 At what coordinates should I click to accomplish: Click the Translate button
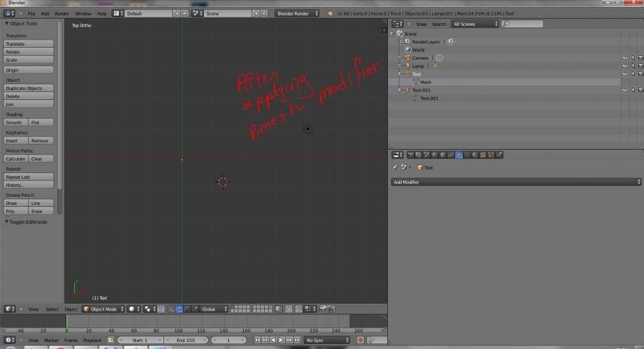pyautogui.click(x=28, y=44)
